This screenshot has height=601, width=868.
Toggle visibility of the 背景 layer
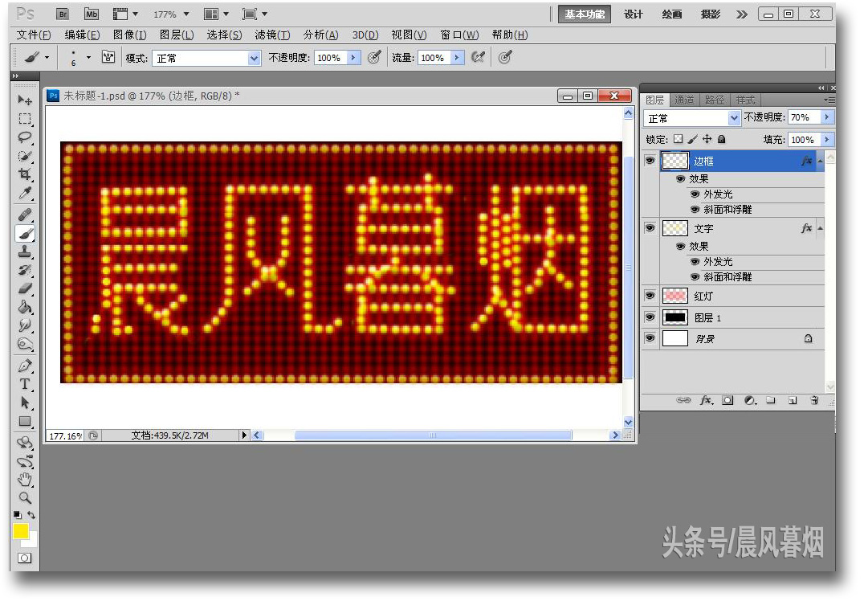click(650, 338)
